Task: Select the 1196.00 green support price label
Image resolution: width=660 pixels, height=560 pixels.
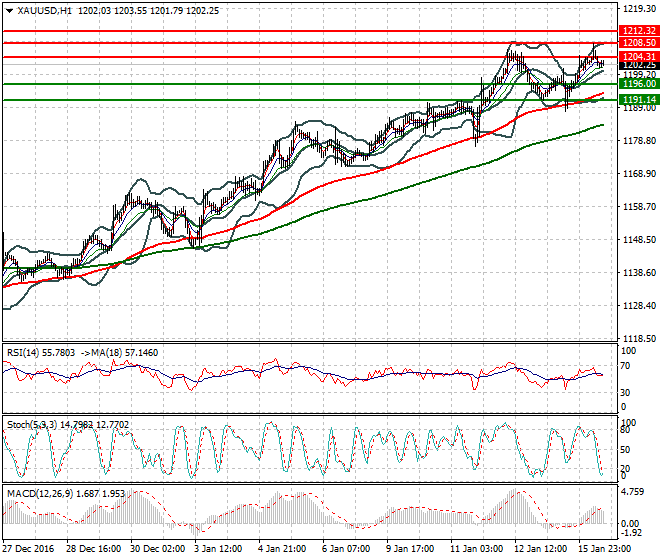Action: click(639, 84)
